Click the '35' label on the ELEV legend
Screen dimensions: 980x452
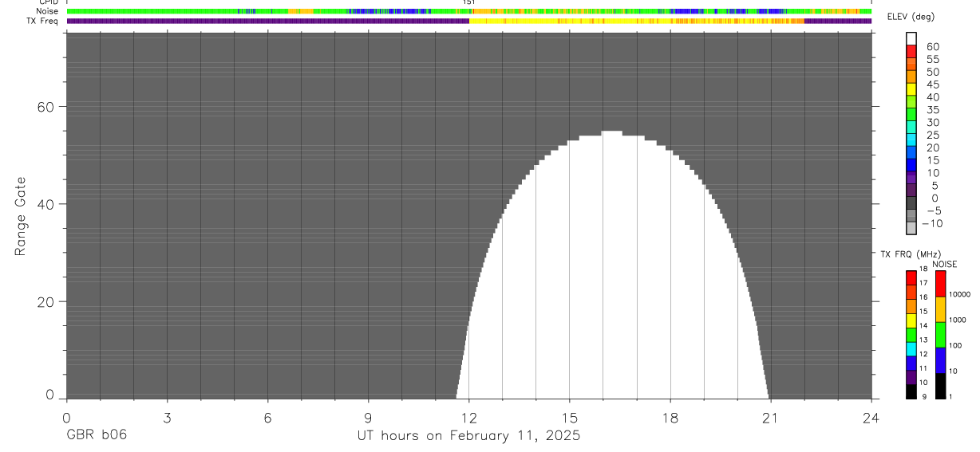tap(932, 110)
